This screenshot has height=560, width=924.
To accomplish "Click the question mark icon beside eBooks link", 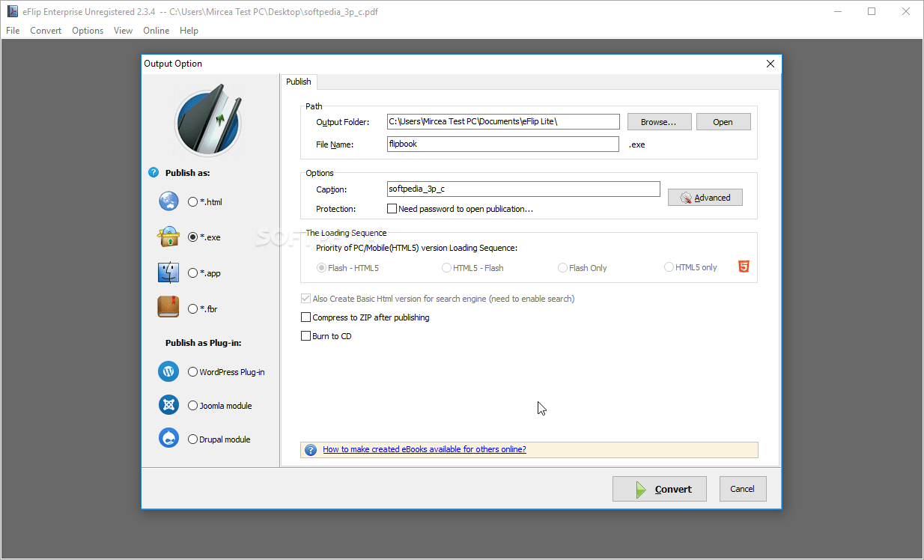I will coord(311,450).
